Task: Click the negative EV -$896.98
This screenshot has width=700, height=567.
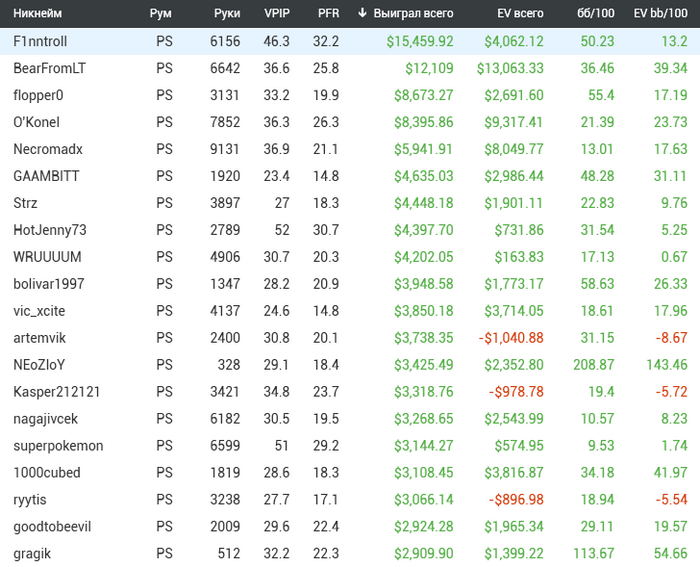Action: [516, 500]
